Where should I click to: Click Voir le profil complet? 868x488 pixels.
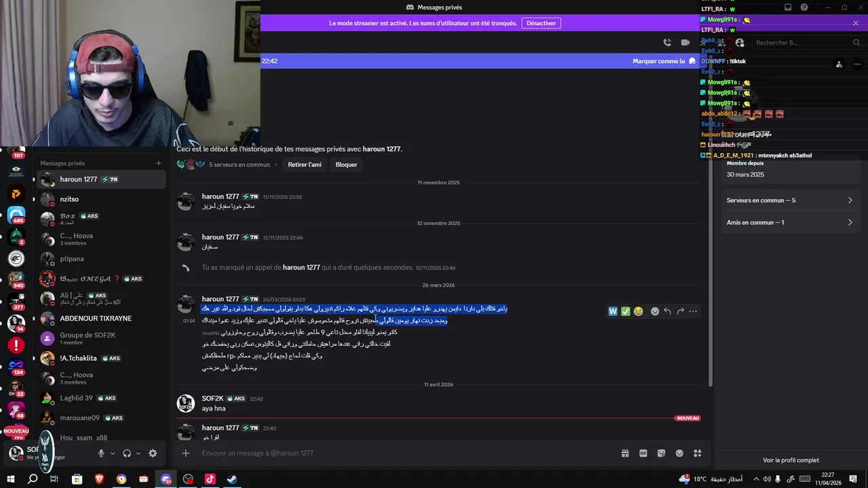(791, 460)
